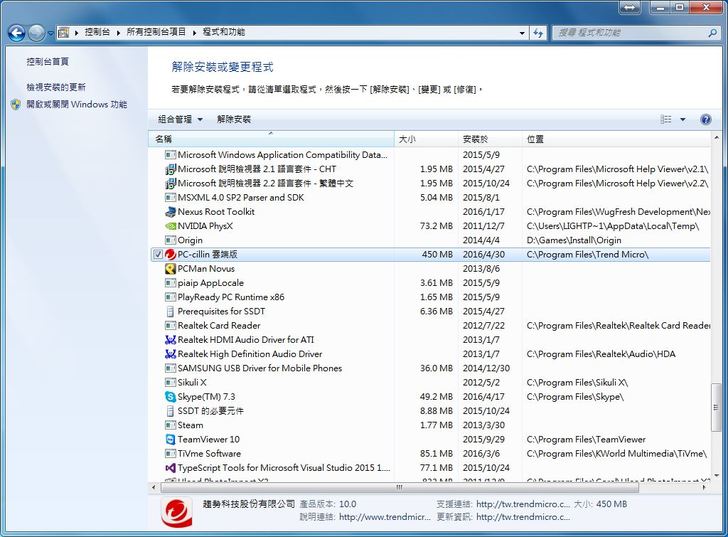The image size is (728, 537).
Task: Click the refresh button beside address bar
Action: (538, 33)
